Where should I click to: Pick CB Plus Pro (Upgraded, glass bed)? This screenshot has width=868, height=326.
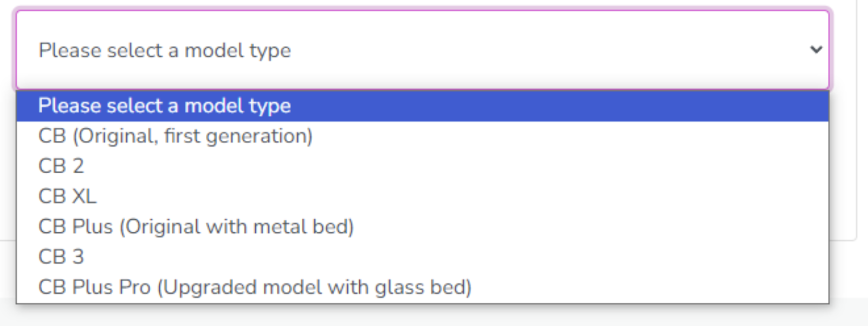255,287
